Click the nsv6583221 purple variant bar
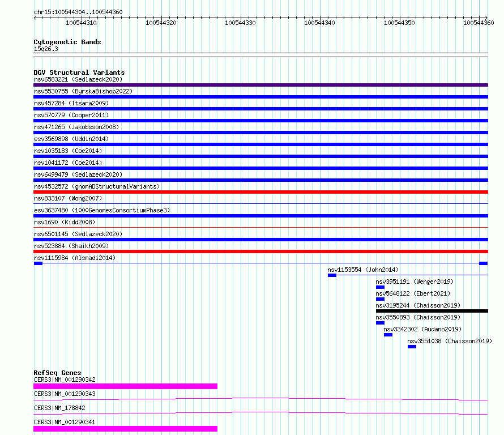This screenshot has height=435, width=504. pos(260,85)
